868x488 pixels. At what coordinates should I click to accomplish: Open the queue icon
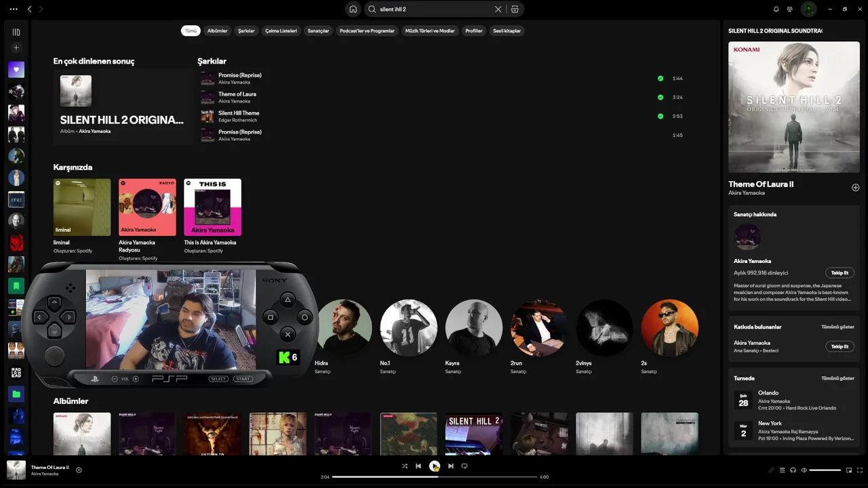(782, 470)
